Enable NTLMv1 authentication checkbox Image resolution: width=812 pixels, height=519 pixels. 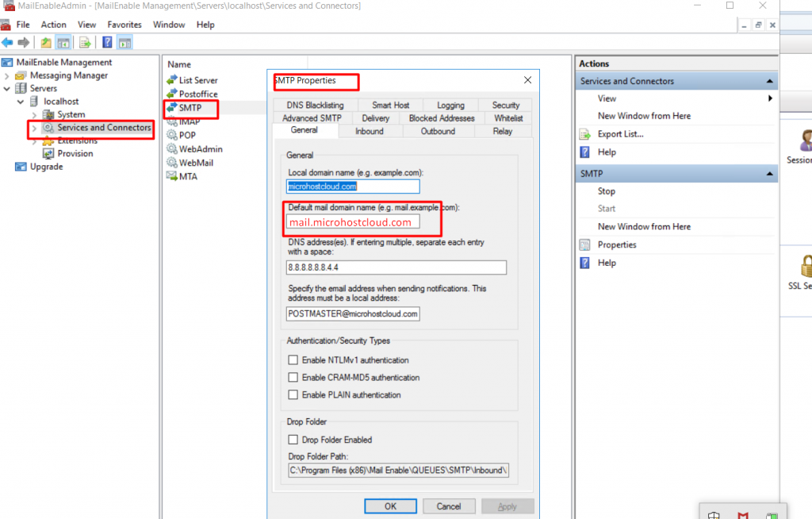coord(293,359)
